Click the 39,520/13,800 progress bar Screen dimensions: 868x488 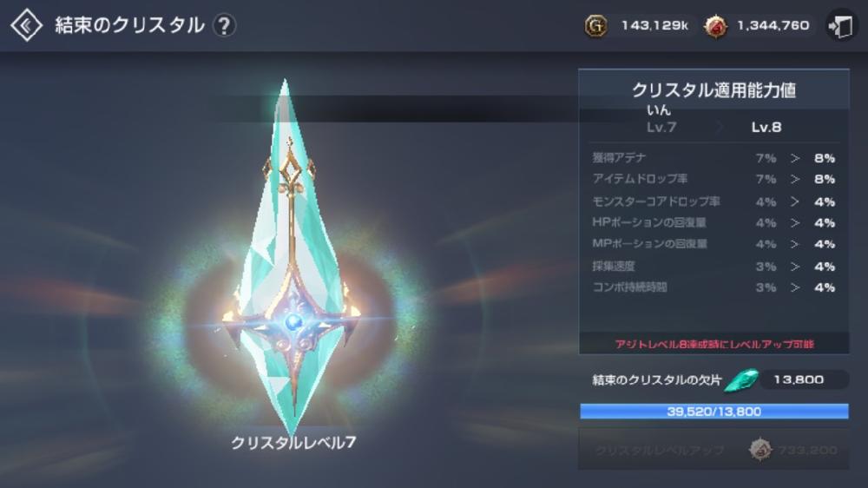714,411
